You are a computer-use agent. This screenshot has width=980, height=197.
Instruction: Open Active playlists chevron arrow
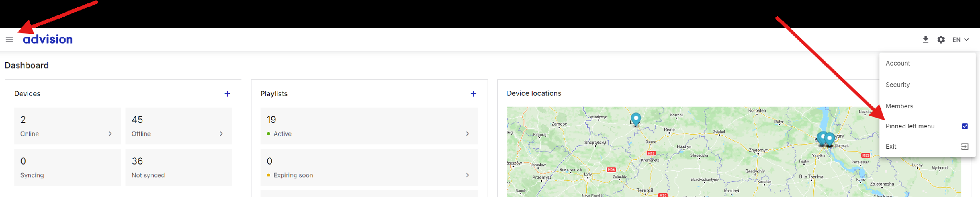467,134
